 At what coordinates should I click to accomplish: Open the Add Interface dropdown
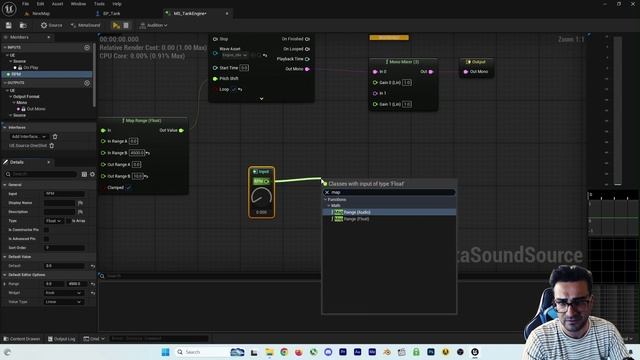click(x=29, y=136)
